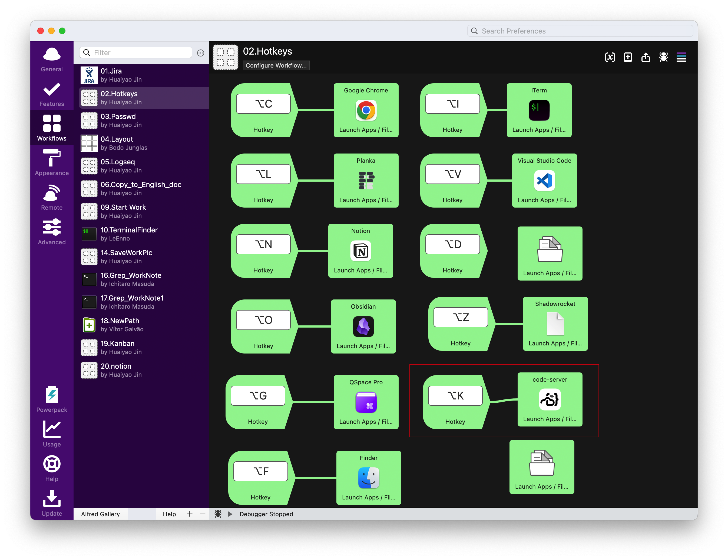Click the workflow Filter search field

[x=140, y=53]
